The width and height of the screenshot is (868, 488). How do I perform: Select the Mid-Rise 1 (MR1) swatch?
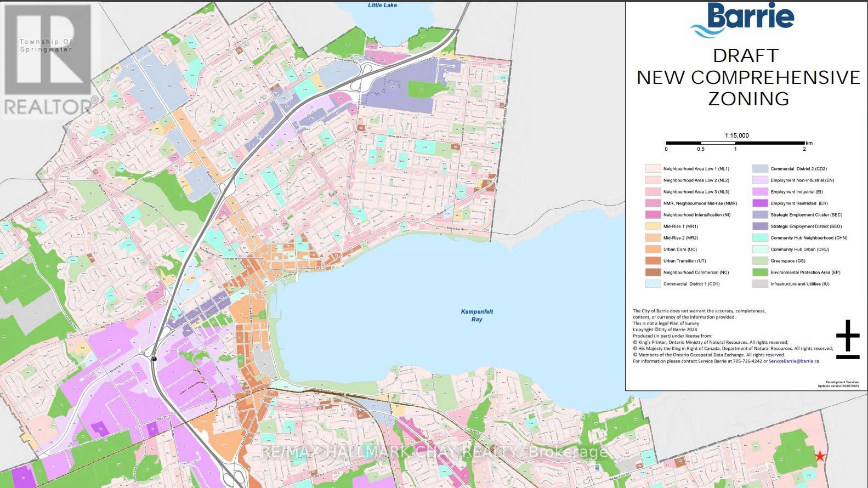tap(653, 226)
